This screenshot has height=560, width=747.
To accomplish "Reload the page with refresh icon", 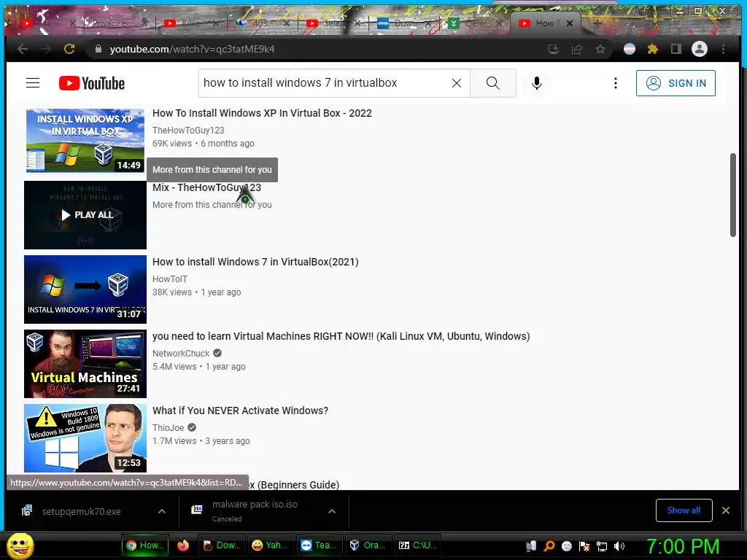I will pyautogui.click(x=69, y=49).
